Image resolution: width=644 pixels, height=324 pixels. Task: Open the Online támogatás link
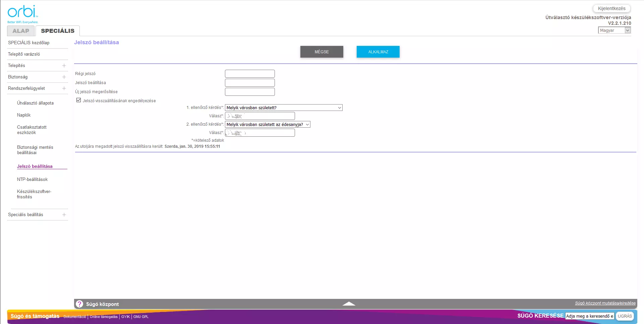coord(104,317)
